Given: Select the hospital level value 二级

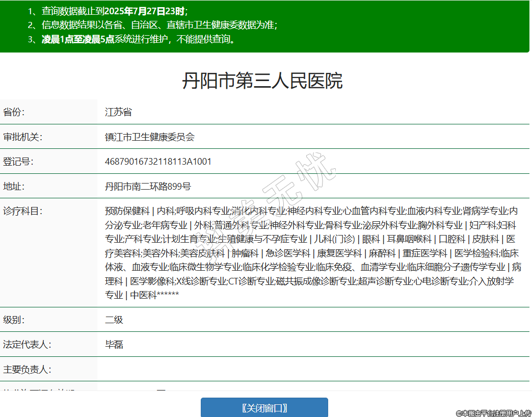Looking at the screenshot, I should tap(114, 320).
